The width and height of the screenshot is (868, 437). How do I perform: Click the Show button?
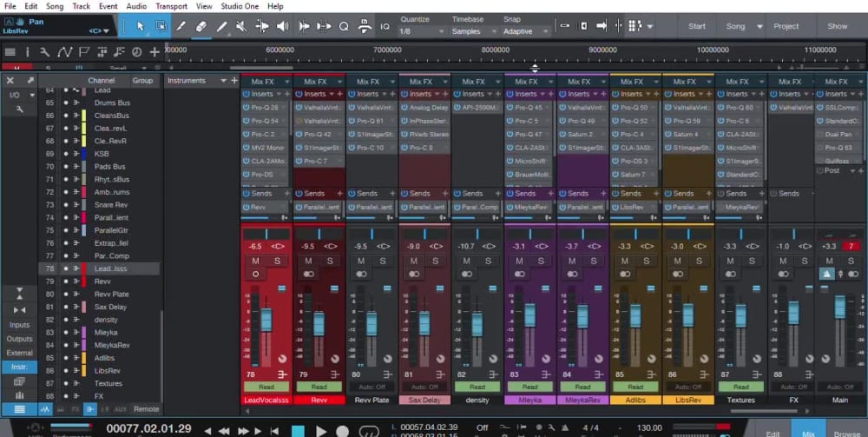tap(837, 26)
